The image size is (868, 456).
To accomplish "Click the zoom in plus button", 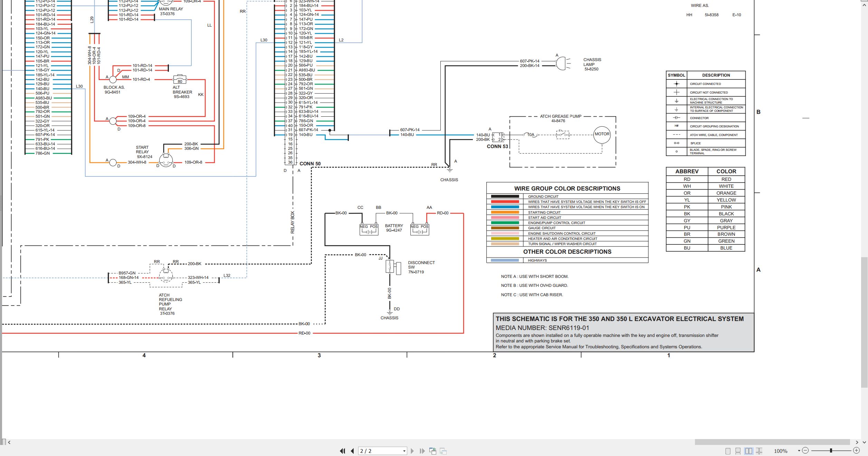I will coord(856,450).
